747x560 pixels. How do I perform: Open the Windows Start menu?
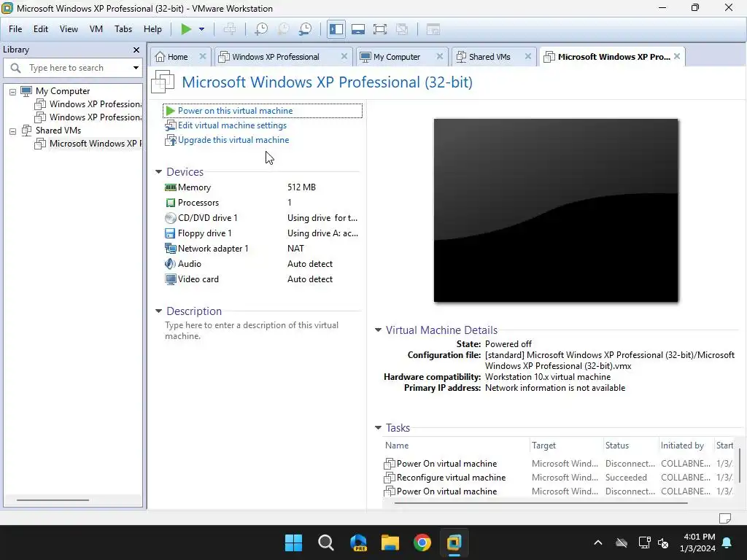pos(293,542)
